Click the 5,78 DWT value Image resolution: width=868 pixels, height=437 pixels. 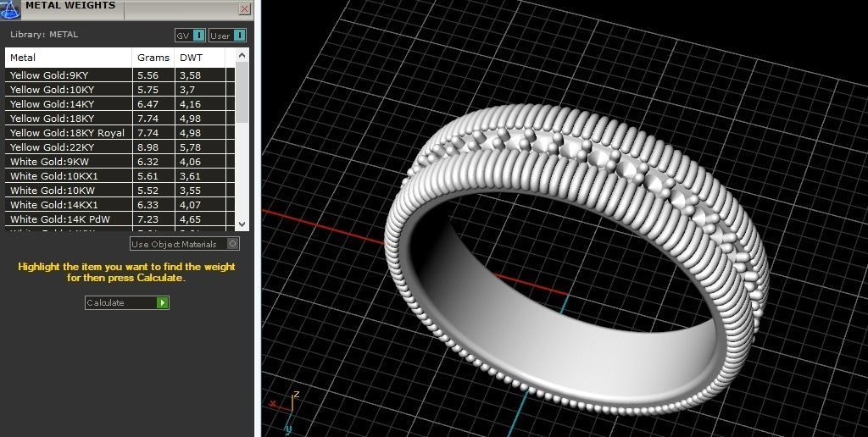click(190, 147)
